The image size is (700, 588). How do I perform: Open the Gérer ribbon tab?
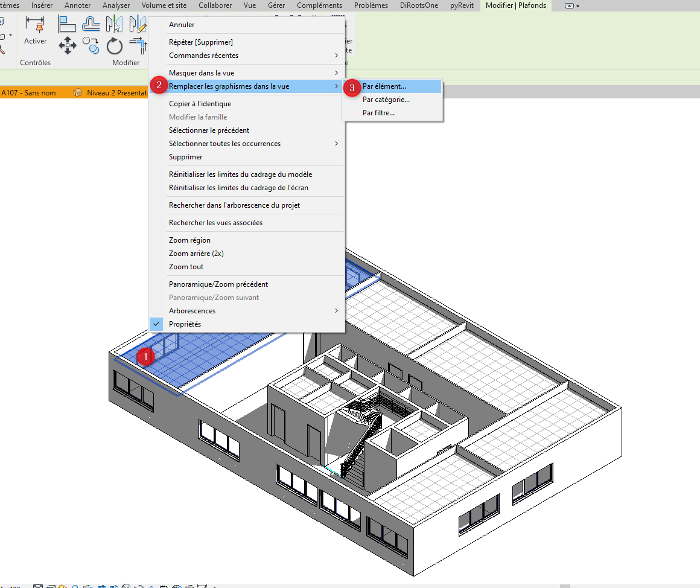coord(276,5)
